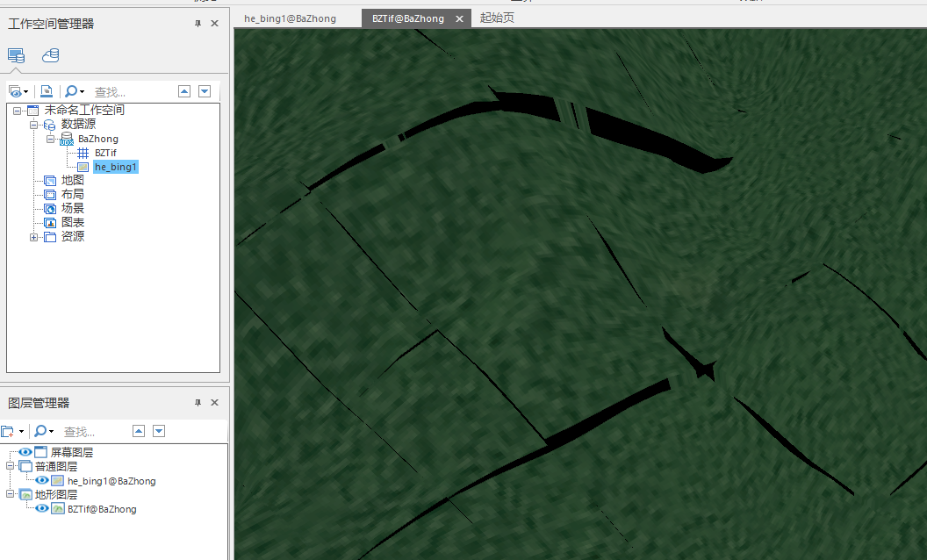
Task: Click the locate dataset icon in workspace toolbar
Action: (x=47, y=91)
